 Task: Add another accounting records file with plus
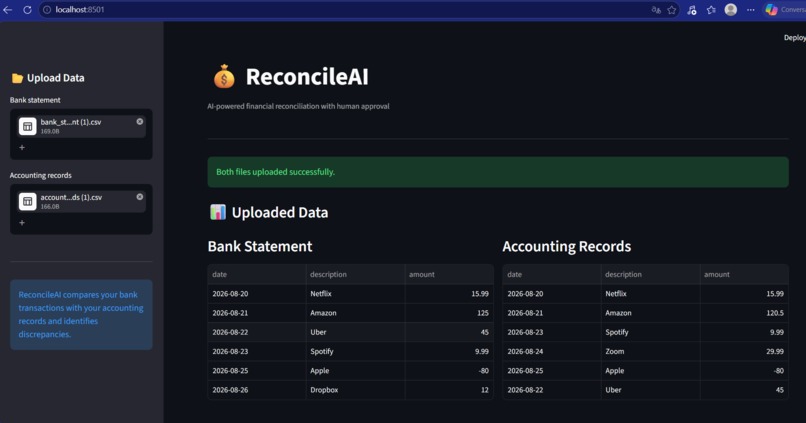point(22,223)
